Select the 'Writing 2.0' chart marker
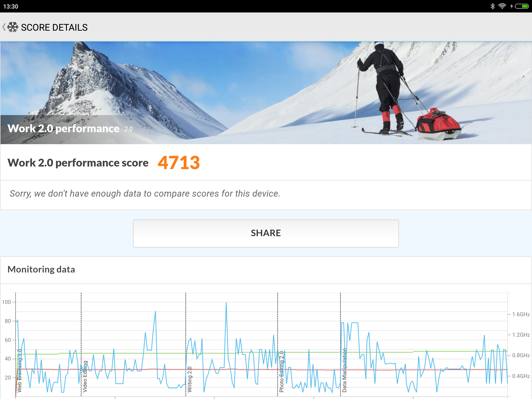 pos(190,379)
